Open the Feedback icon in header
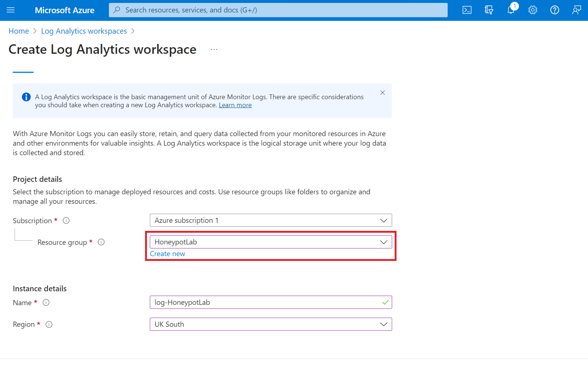 pos(577,10)
